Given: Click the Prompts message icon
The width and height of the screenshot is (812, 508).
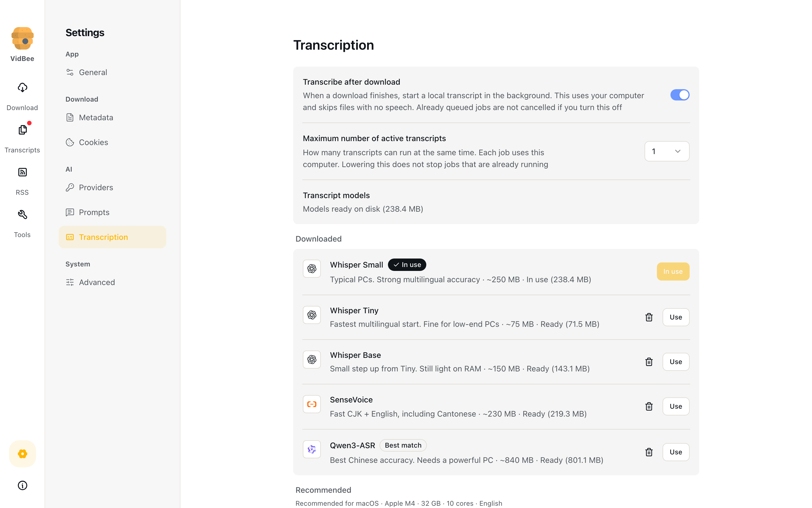Looking at the screenshot, I should coord(70,212).
